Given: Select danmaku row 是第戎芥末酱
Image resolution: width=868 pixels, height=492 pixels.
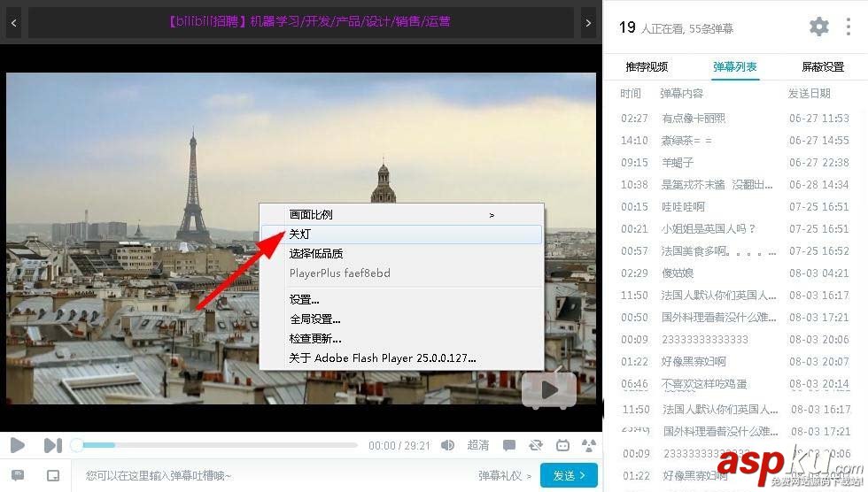Looking at the screenshot, I should pyautogui.click(x=734, y=185).
